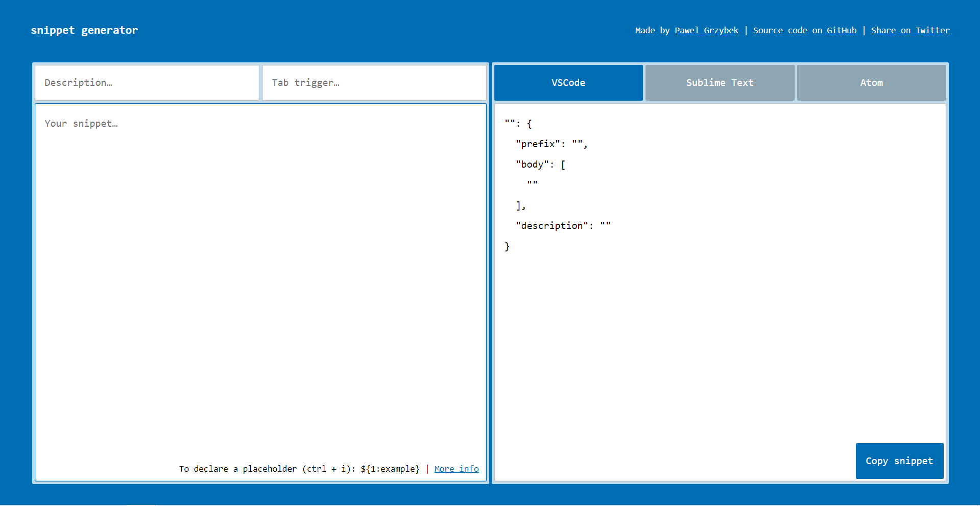
Task: Switch to the Sublime Text tab
Action: [720, 83]
